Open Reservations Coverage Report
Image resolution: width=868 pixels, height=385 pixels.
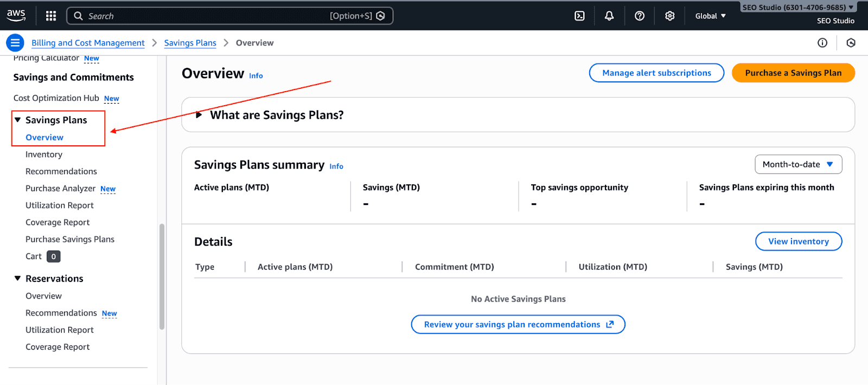[58, 347]
